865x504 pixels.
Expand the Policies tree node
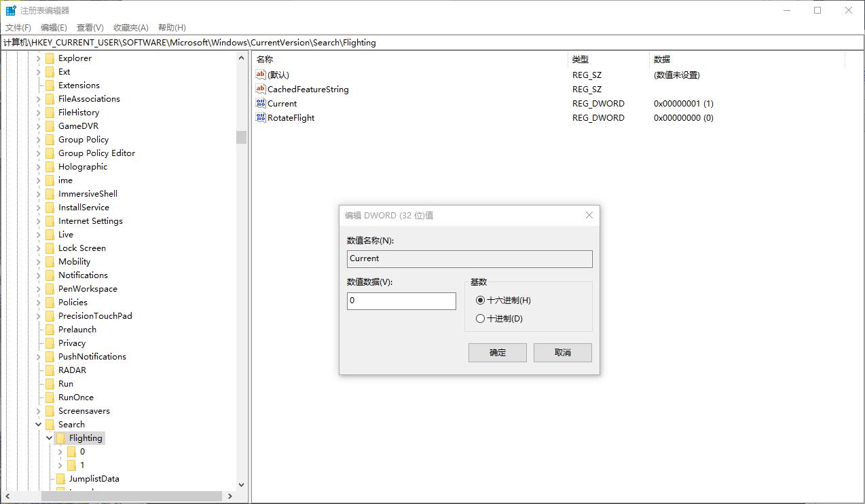point(39,302)
